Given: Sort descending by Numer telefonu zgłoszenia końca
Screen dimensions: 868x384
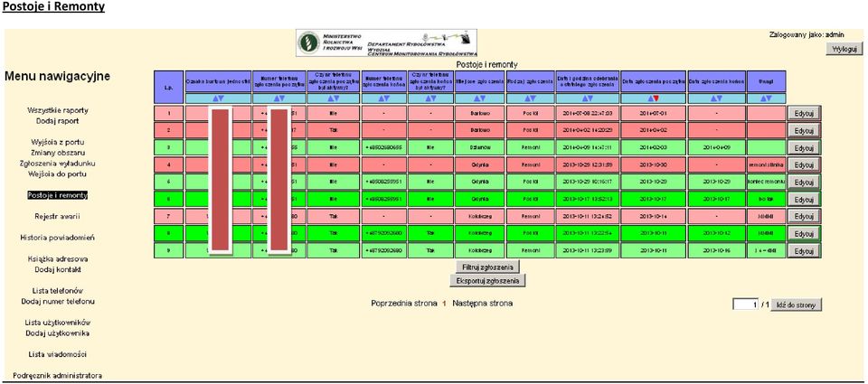Looking at the screenshot, I should click(386, 98).
